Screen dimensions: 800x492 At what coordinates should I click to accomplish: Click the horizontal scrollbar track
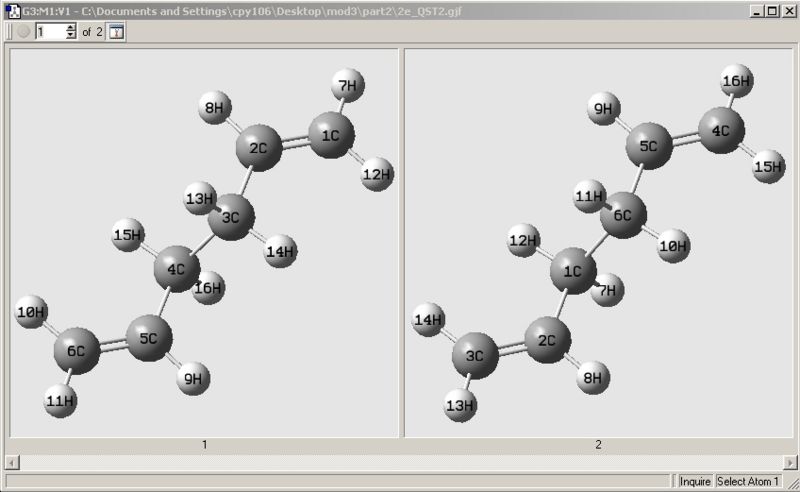coord(401,462)
